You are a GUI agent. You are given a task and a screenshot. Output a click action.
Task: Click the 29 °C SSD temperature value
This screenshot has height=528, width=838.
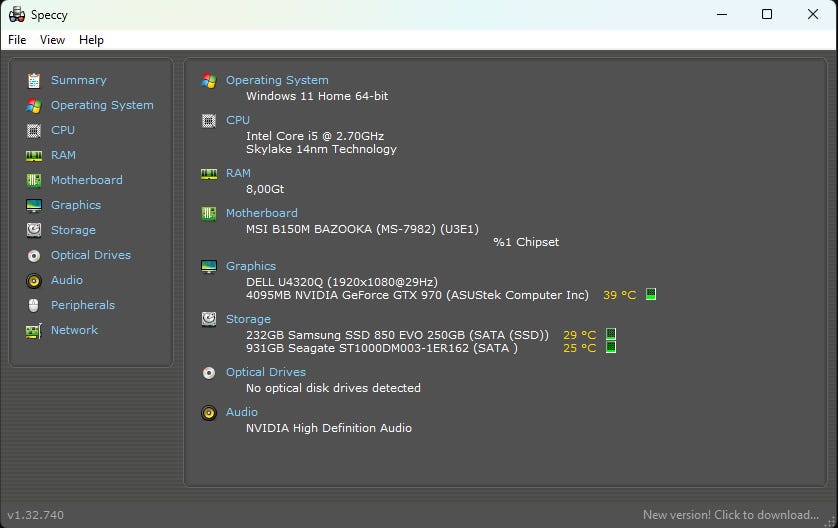[579, 335]
